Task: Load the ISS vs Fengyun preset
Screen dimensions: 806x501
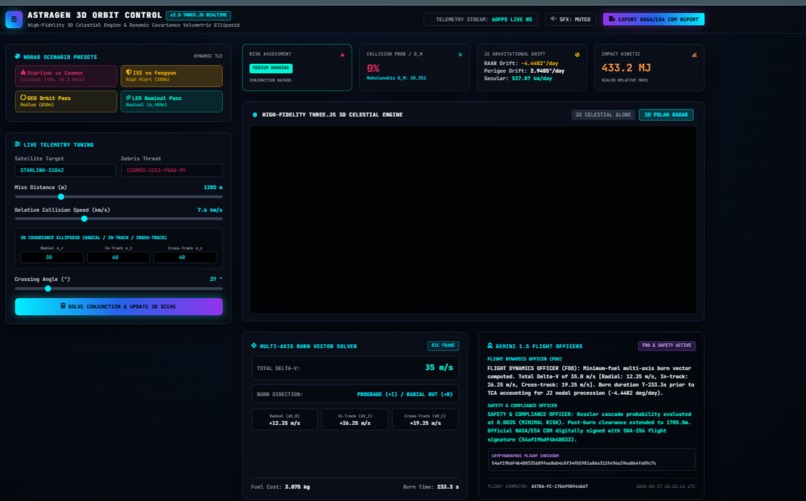Action: click(x=172, y=76)
